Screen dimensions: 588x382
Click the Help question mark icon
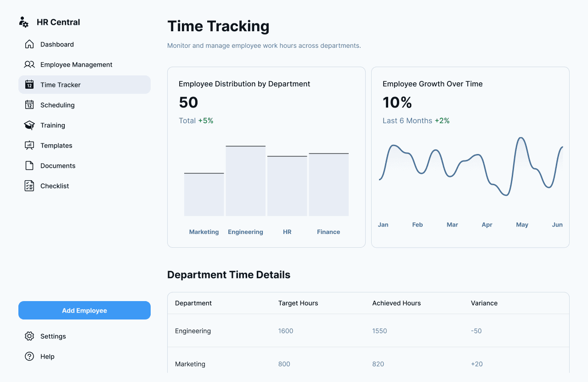coord(29,356)
